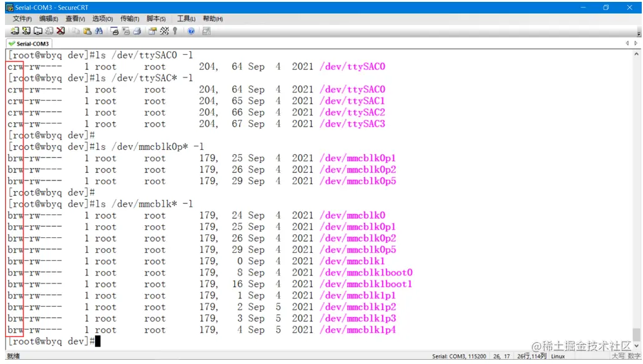The image size is (643, 364).
Task: Click the /dev/ttySAC3 entry
Action: [x=352, y=124]
